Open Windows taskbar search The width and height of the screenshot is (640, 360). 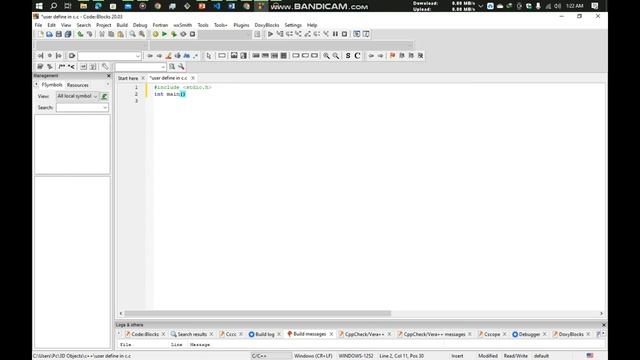(53, 6)
